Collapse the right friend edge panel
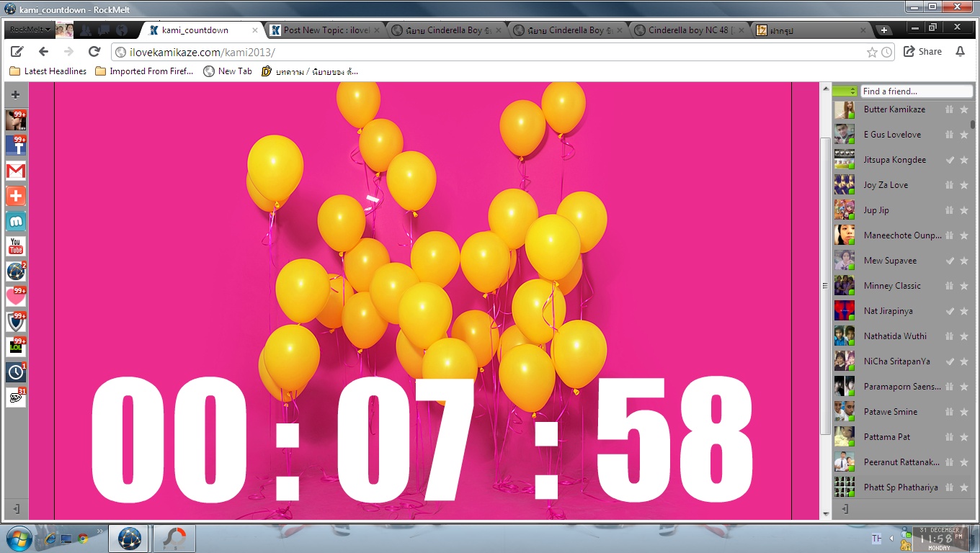Viewport: 980px width, 553px height. 845,509
